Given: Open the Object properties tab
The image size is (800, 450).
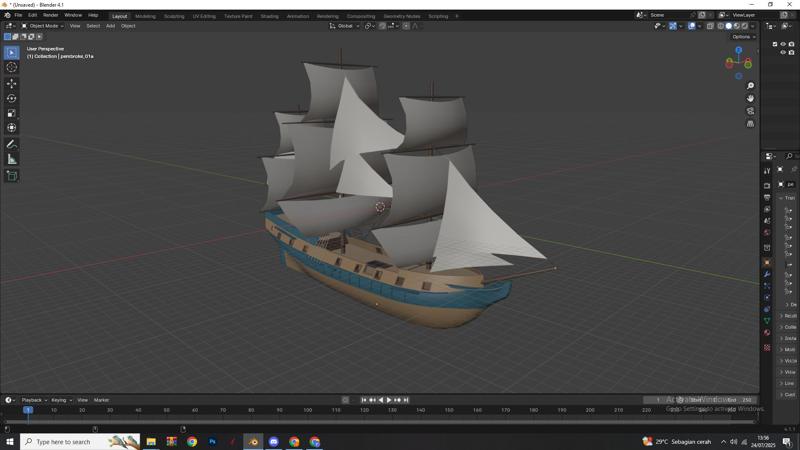Looking at the screenshot, I should point(767,262).
